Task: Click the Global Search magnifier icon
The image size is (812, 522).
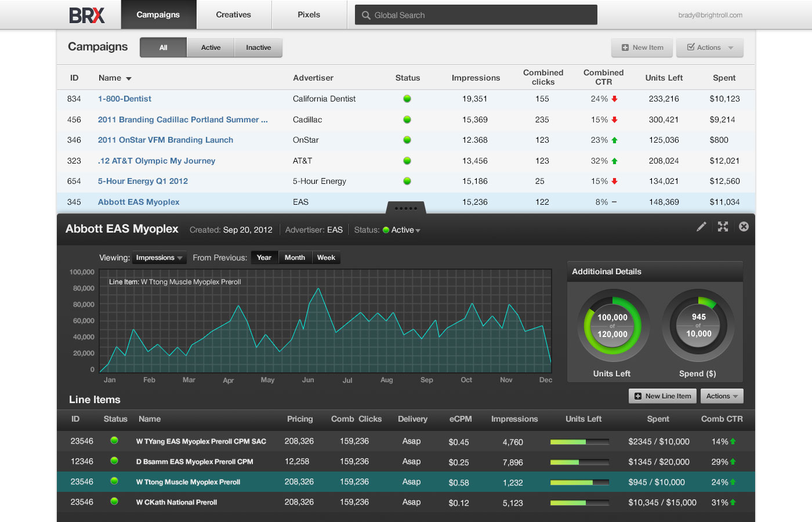Action: (x=366, y=15)
